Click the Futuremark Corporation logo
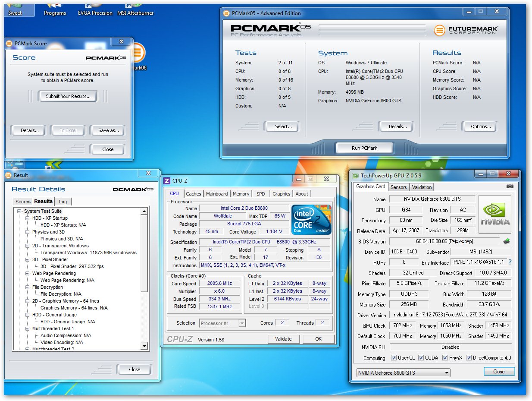532x401 pixels. 466,30
